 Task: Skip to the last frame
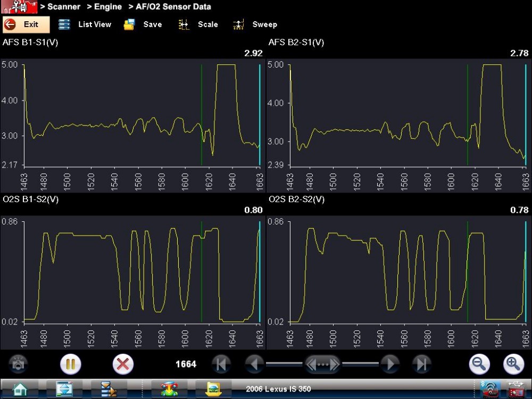[x=422, y=364]
